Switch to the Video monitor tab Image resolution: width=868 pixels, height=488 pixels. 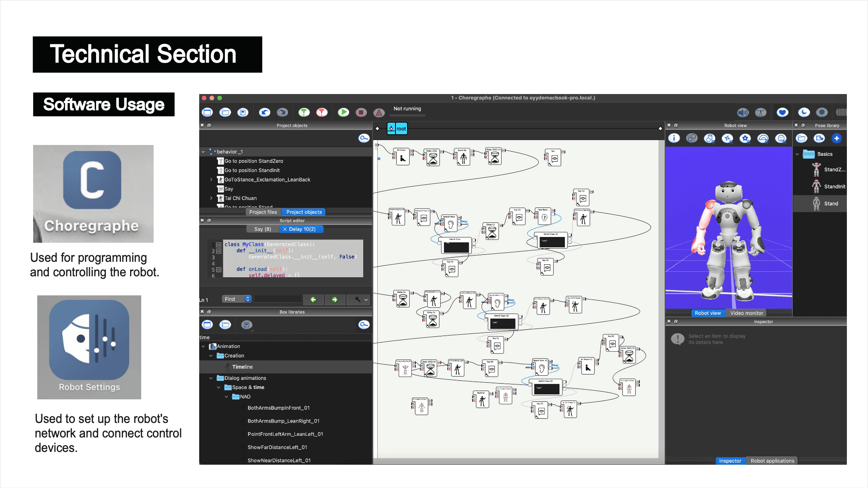(746, 313)
